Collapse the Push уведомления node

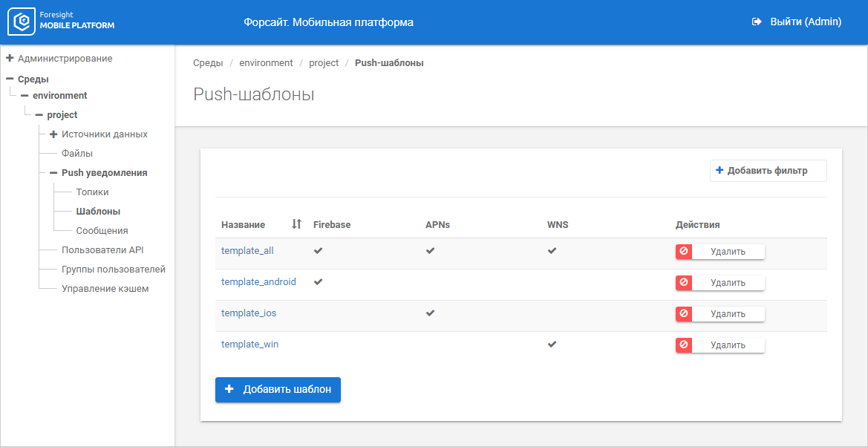(53, 173)
